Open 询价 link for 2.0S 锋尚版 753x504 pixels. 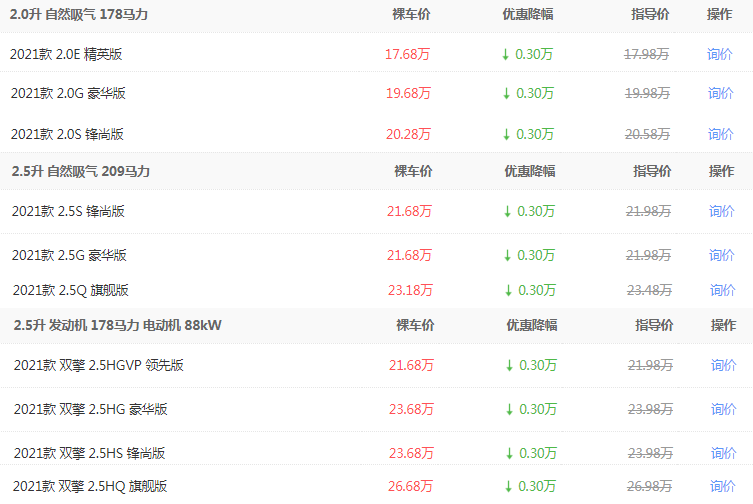[x=721, y=134]
